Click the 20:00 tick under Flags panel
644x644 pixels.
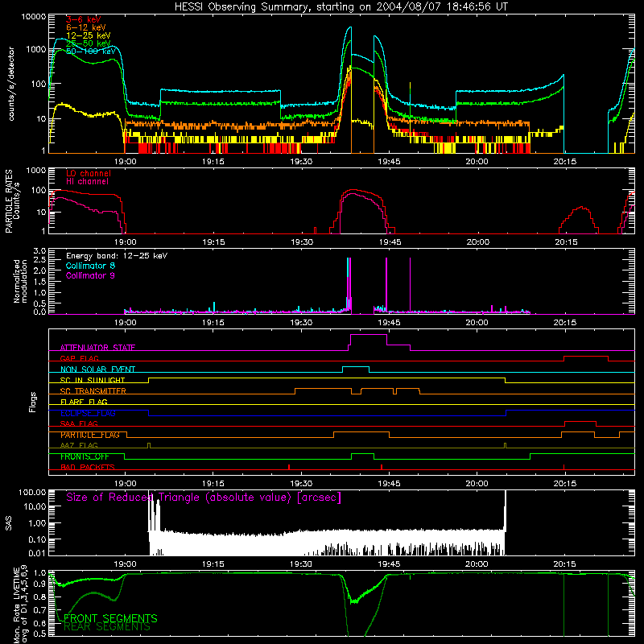click(477, 484)
